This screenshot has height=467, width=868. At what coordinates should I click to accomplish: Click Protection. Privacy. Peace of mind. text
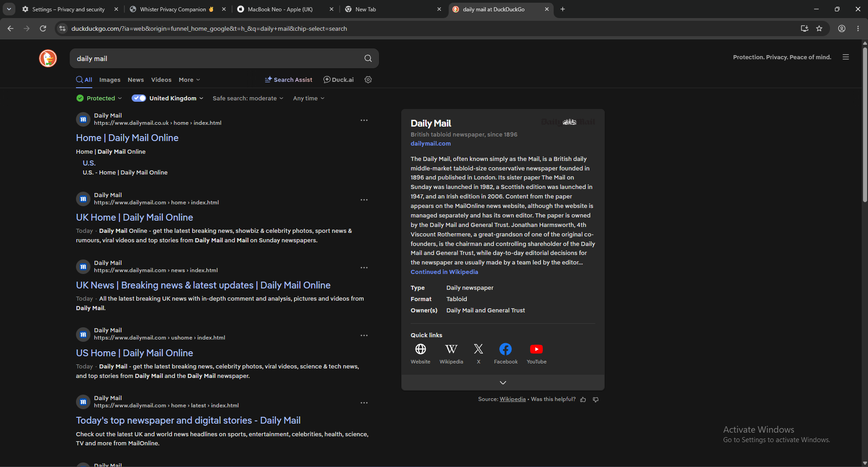[782, 57]
